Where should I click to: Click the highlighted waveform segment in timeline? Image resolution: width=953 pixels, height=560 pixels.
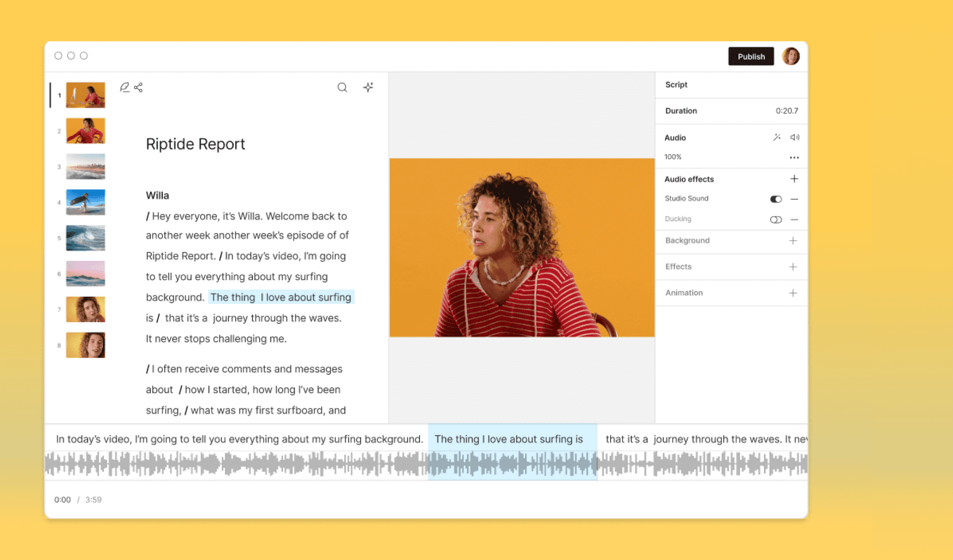click(x=512, y=464)
